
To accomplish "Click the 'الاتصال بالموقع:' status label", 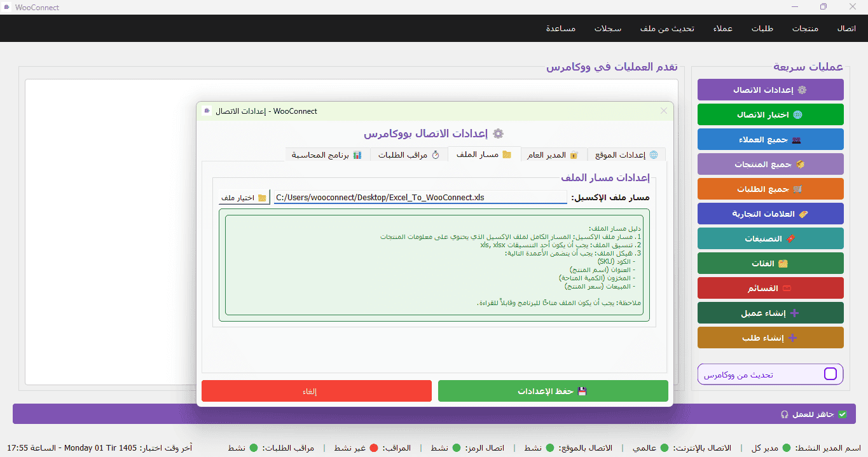I will coord(586,448).
